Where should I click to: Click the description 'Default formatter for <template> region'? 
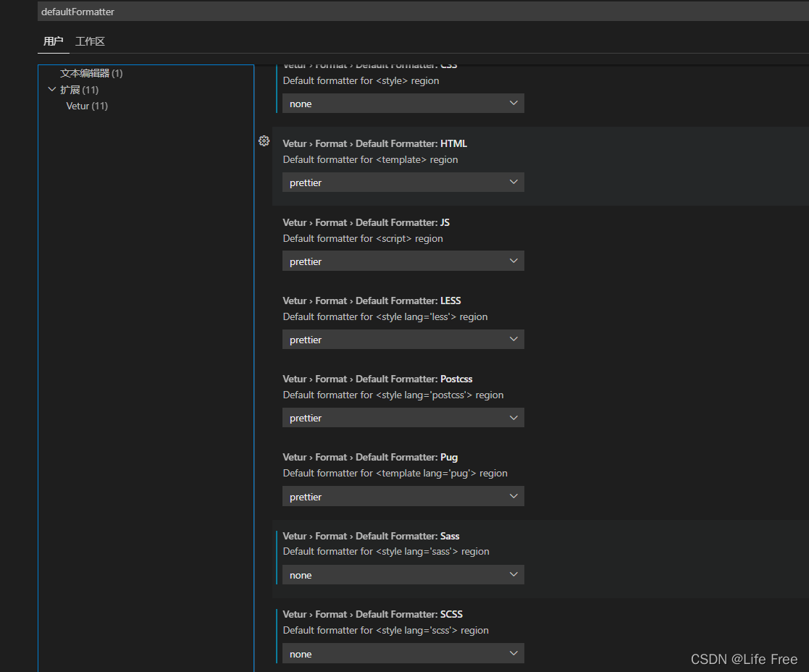coord(370,159)
